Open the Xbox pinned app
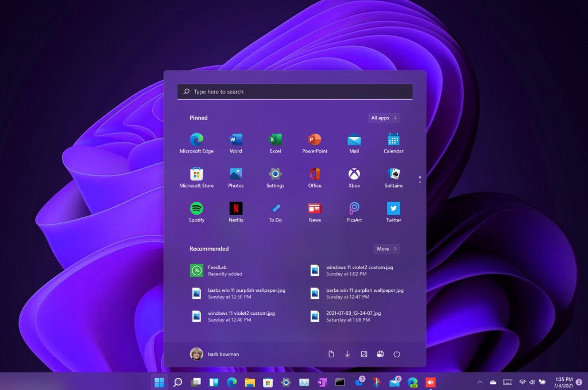Viewport: 588px width, 390px height. 354,177
